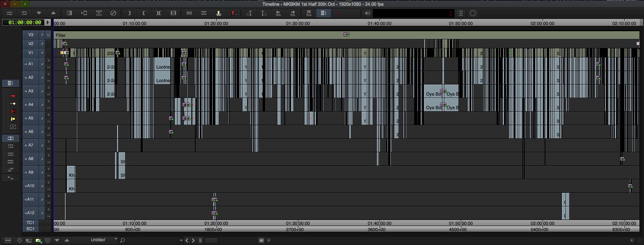Image resolution: width=644 pixels, height=245 pixels.
Task: Toggle the V3 track monitor square
Action: point(48,35)
